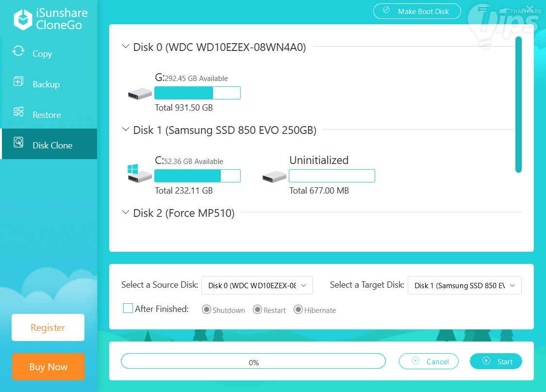Switch to the Disk Clone section
The width and height of the screenshot is (546, 392).
pos(50,144)
